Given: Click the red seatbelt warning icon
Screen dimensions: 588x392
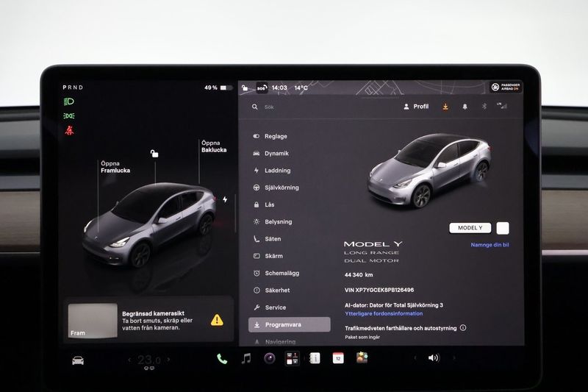Looking at the screenshot, I should tap(69, 130).
